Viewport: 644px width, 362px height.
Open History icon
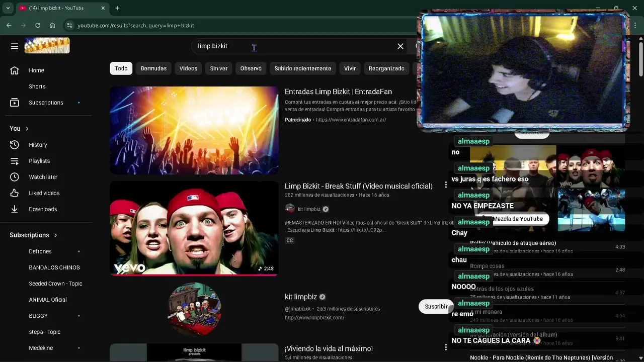point(15,145)
